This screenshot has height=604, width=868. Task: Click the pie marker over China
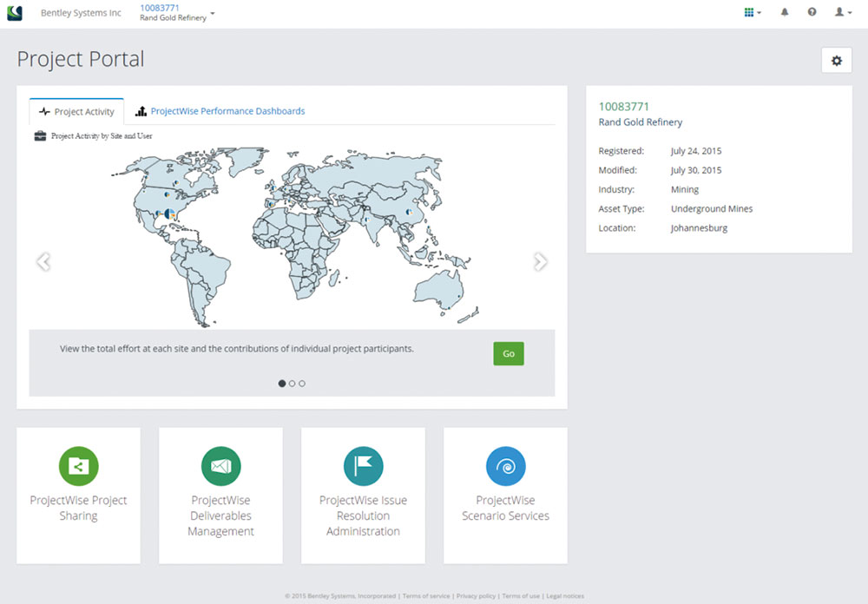tap(409, 212)
